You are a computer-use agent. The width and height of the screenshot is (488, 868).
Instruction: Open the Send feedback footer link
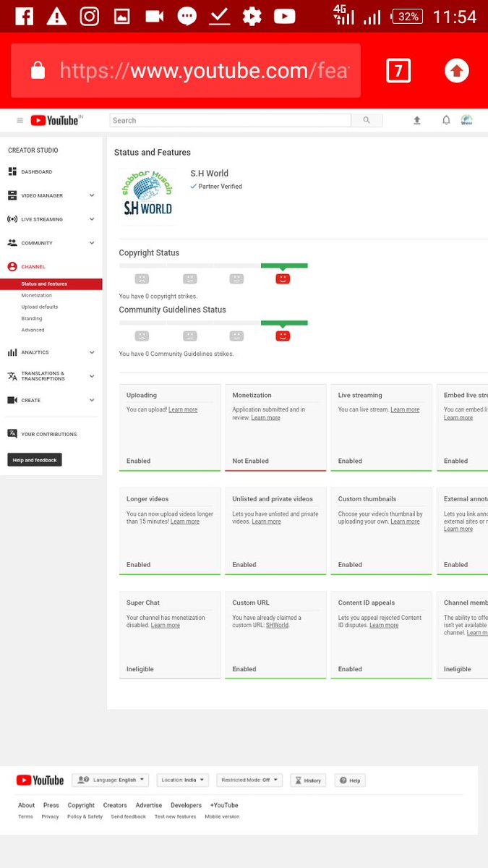coord(129,817)
